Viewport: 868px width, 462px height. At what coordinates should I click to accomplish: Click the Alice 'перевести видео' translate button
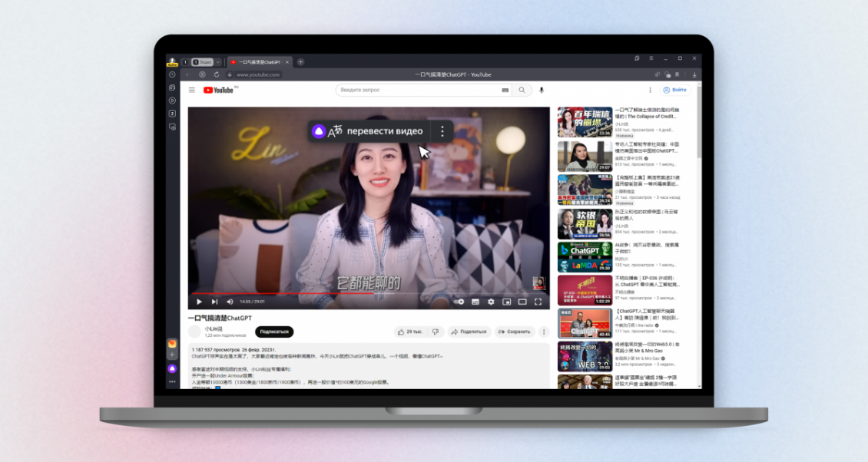(368, 131)
